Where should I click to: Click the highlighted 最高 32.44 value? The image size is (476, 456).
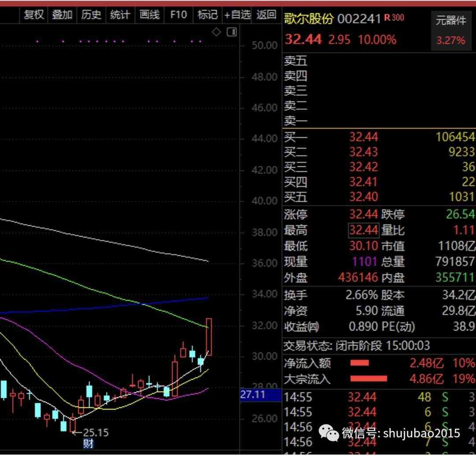[x=364, y=230]
